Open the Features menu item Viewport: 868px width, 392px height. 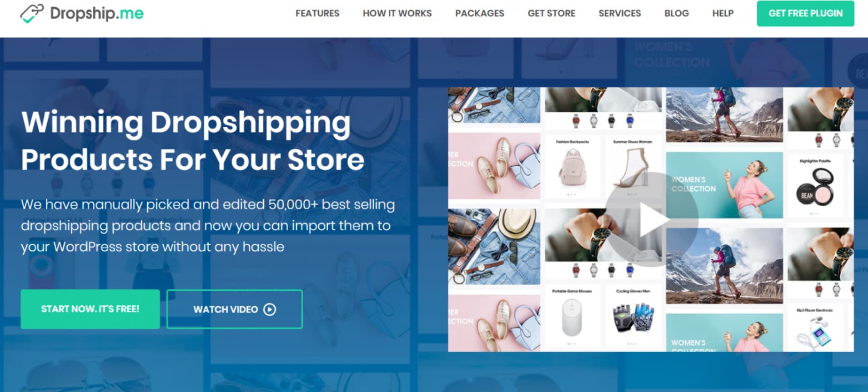coord(317,14)
